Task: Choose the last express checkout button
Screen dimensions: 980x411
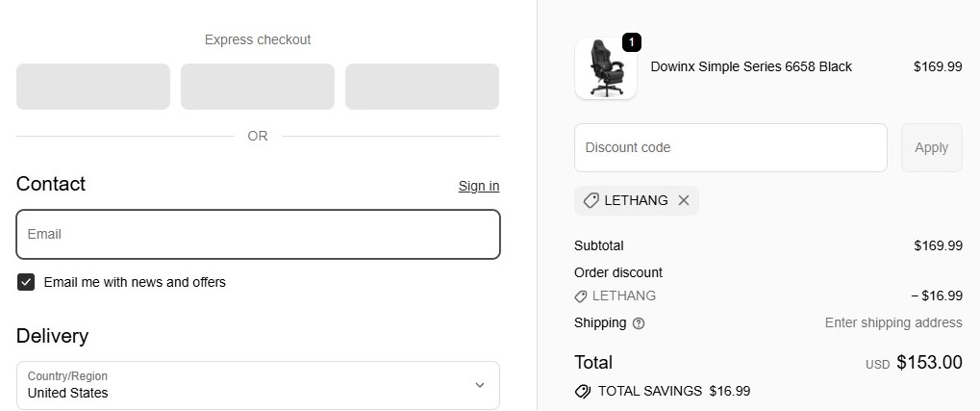Action: coord(422,87)
